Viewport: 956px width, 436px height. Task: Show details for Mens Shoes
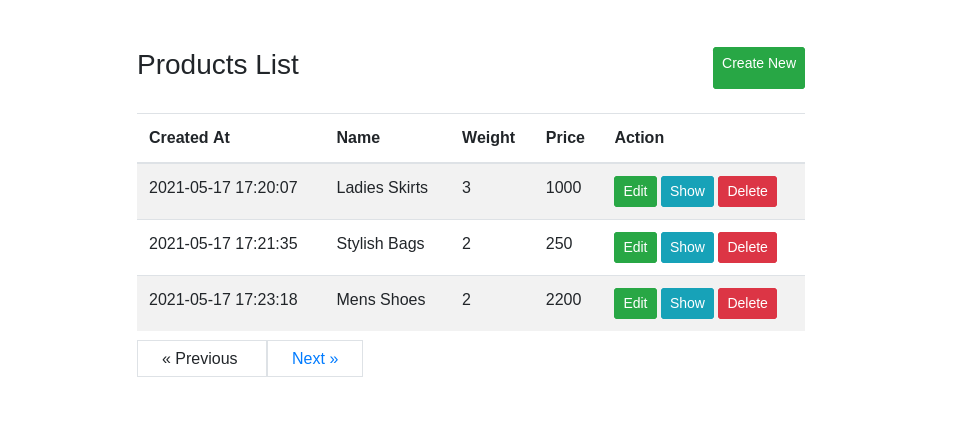(687, 304)
